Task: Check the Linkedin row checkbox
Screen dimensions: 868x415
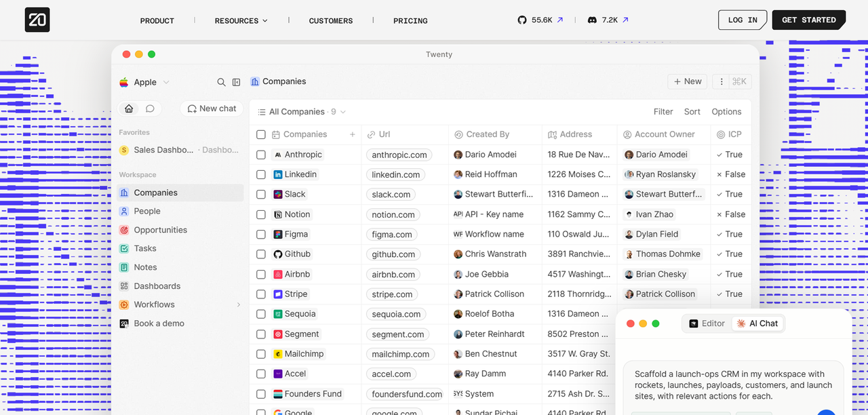Action: click(x=261, y=174)
